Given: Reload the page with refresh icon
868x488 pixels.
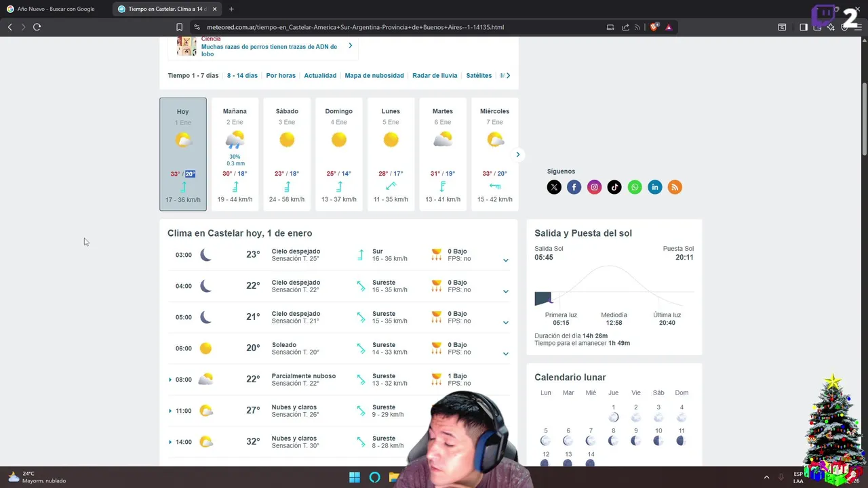Looking at the screenshot, I should (x=37, y=27).
